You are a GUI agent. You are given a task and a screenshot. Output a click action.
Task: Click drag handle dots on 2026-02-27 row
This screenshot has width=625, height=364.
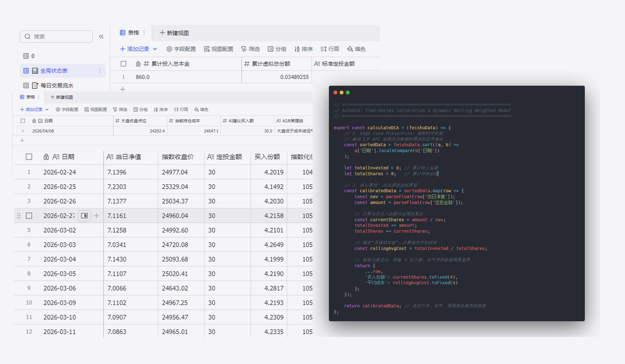coord(19,216)
